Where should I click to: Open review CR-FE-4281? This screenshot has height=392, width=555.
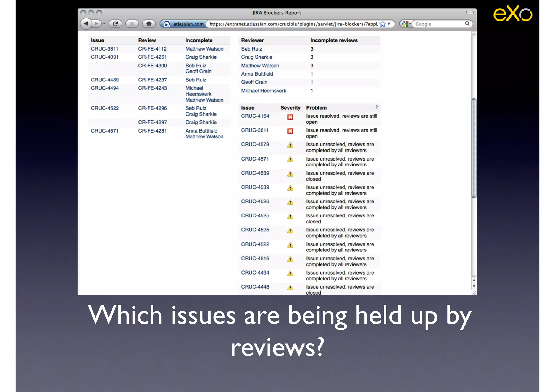(152, 131)
